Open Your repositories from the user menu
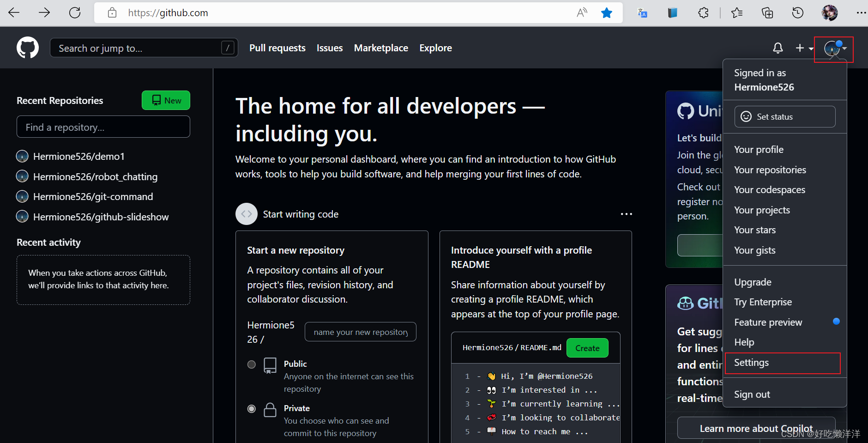The width and height of the screenshot is (868, 443). (x=770, y=170)
